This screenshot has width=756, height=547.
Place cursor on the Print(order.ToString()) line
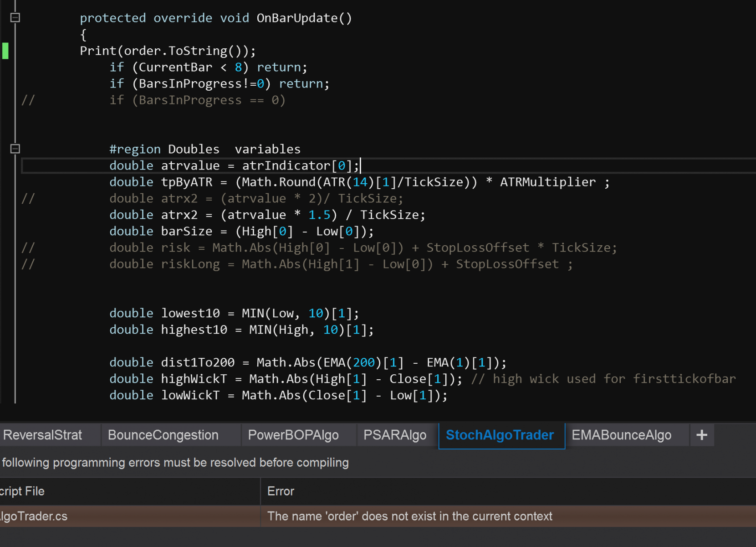pyautogui.click(x=168, y=51)
